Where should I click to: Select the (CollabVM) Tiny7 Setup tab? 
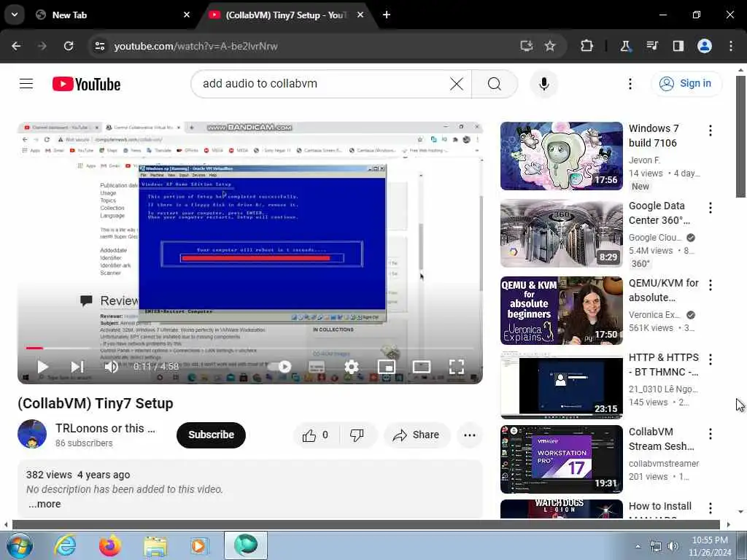tap(287, 15)
